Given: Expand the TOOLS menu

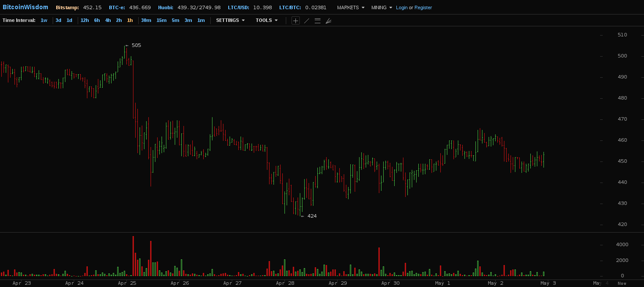Looking at the screenshot, I should (x=266, y=20).
